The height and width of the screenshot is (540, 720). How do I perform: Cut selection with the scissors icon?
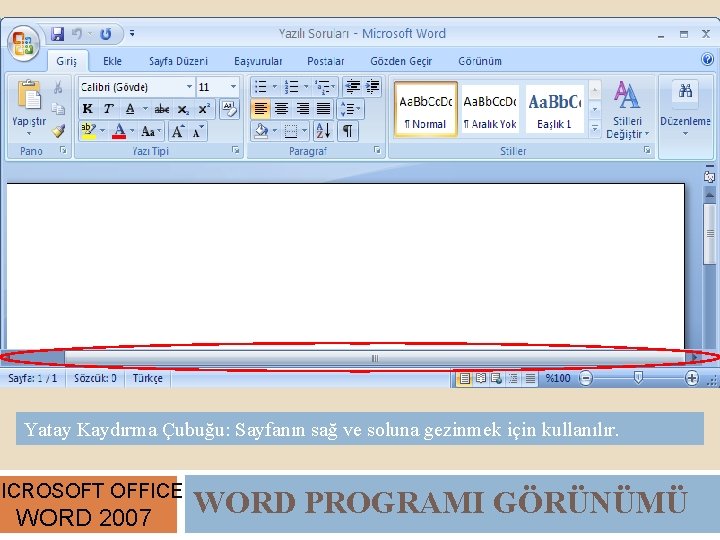click(x=58, y=87)
